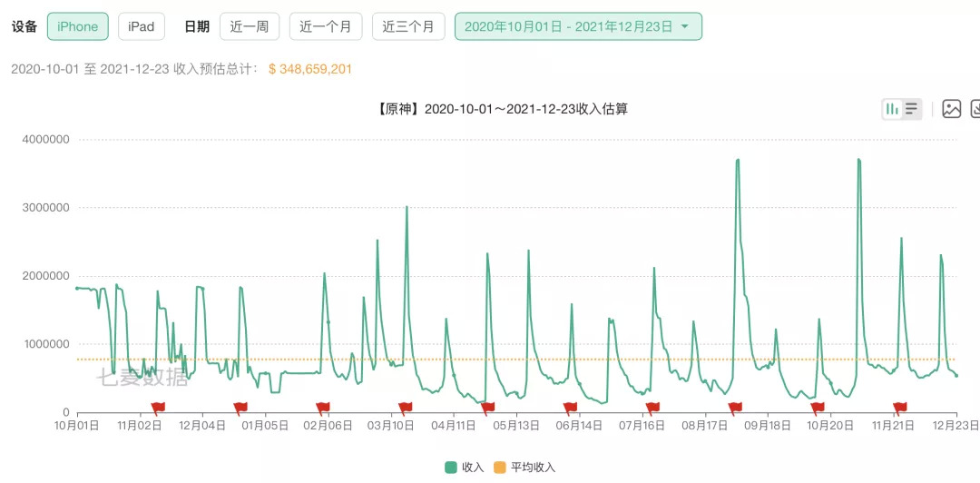Switch to list table view icon

(x=912, y=109)
